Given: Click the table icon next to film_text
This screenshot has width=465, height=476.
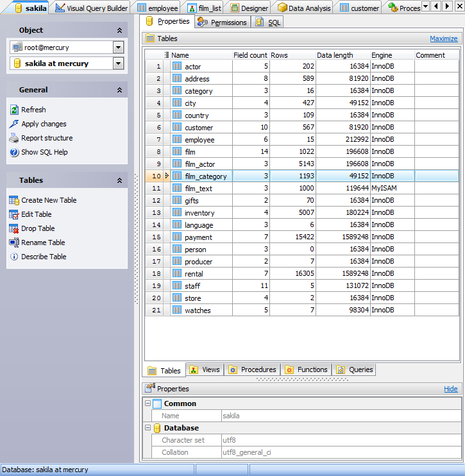Looking at the screenshot, I should [x=177, y=188].
